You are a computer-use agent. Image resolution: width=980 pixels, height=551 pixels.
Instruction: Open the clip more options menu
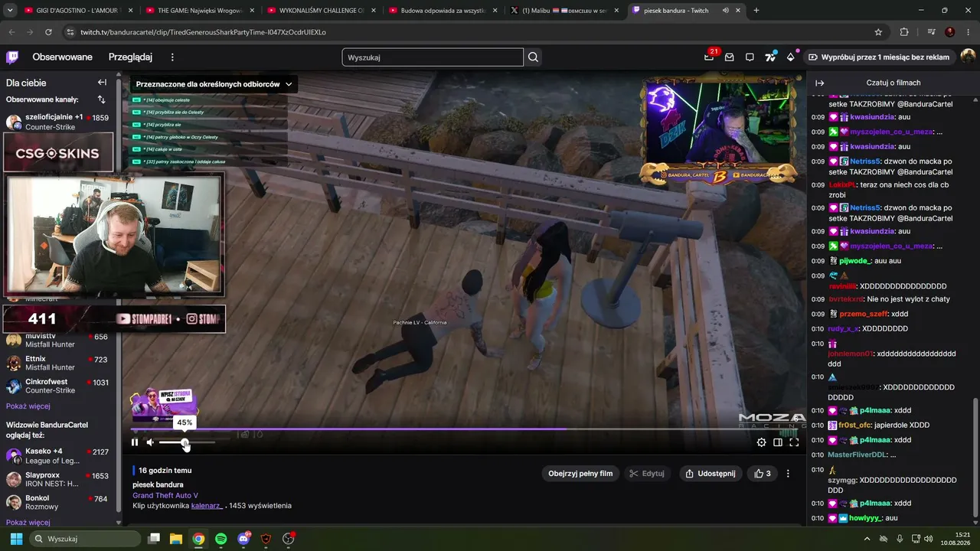coord(788,474)
